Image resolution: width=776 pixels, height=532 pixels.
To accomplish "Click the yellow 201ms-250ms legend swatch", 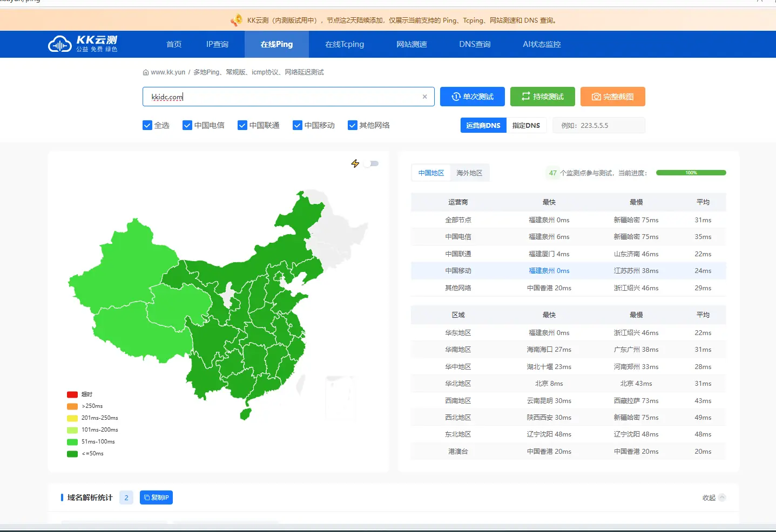I will 72,418.
